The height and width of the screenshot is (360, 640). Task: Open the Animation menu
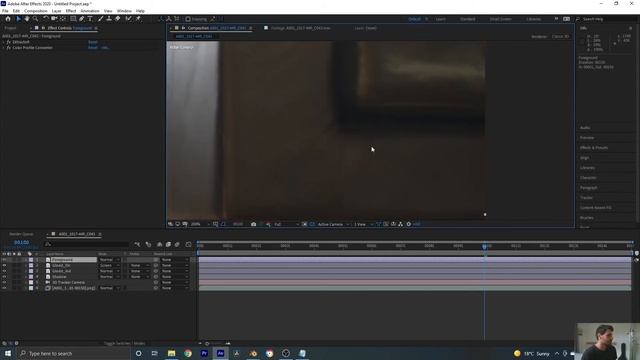pyautogui.click(x=90, y=11)
